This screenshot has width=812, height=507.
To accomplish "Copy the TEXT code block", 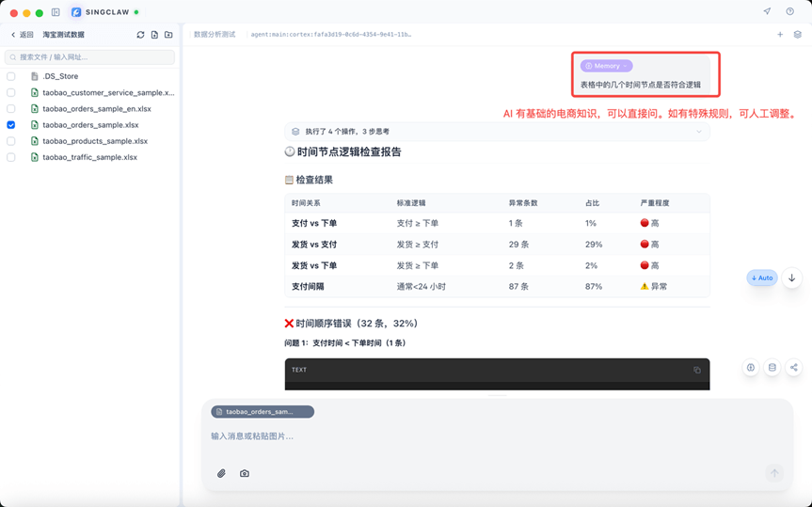I will (697, 370).
